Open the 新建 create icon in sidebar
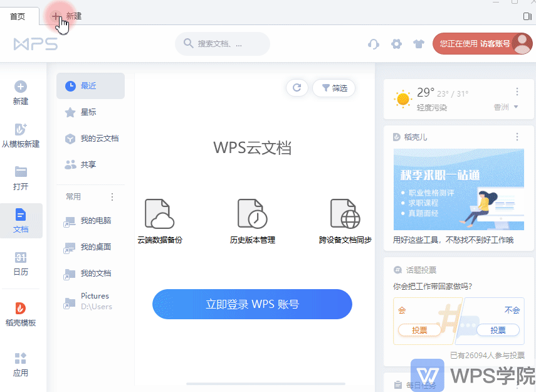Viewport: 536px width, 392px height. (x=21, y=91)
